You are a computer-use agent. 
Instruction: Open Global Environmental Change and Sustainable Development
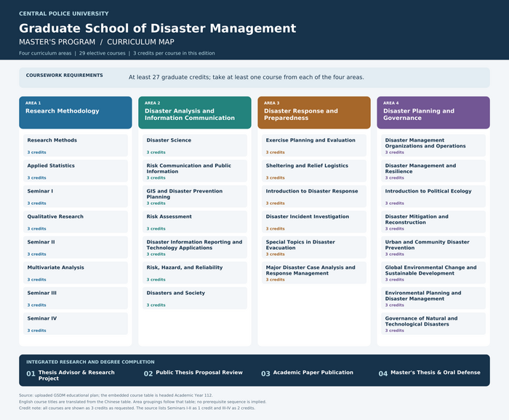point(433,272)
